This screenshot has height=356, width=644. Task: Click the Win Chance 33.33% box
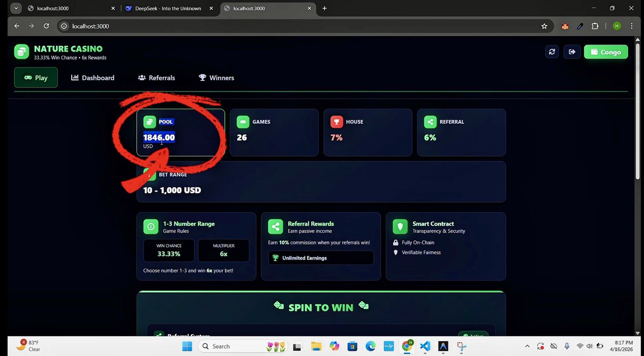[x=169, y=250]
